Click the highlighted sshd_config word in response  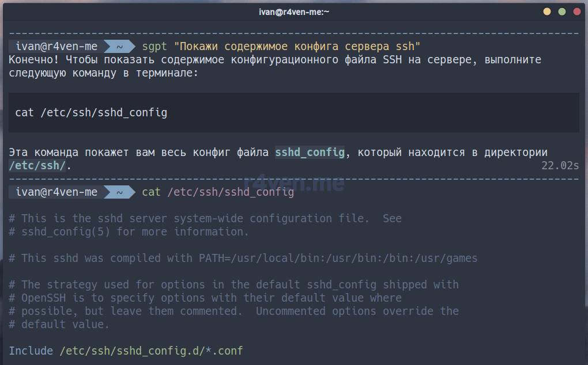[x=310, y=153]
